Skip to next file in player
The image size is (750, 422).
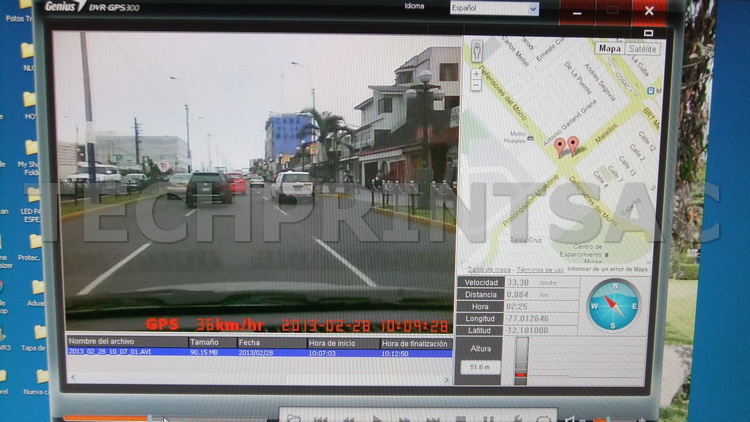(432, 420)
